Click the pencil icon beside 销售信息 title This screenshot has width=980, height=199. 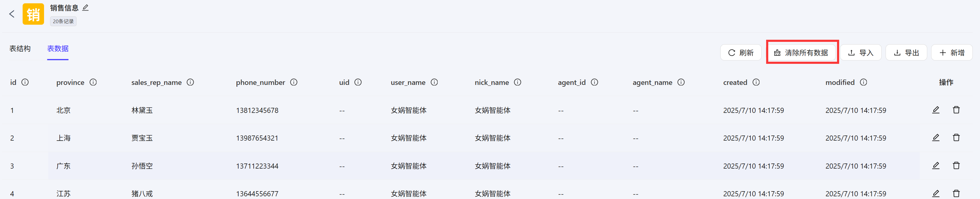pyautogui.click(x=86, y=8)
